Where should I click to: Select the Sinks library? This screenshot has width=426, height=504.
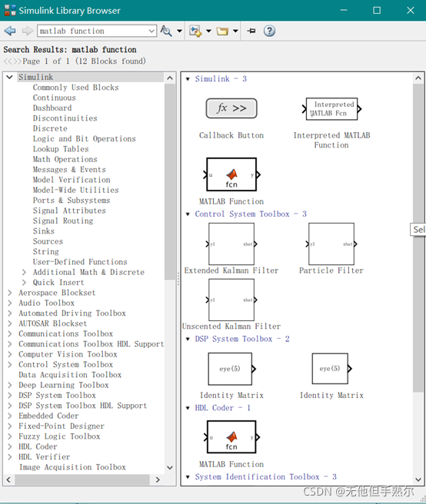pyautogui.click(x=44, y=231)
